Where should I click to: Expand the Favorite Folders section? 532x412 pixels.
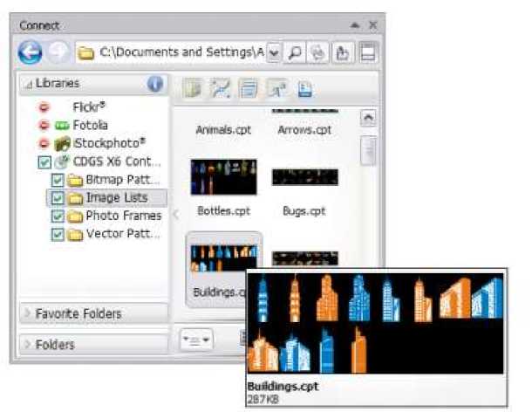[94, 313]
